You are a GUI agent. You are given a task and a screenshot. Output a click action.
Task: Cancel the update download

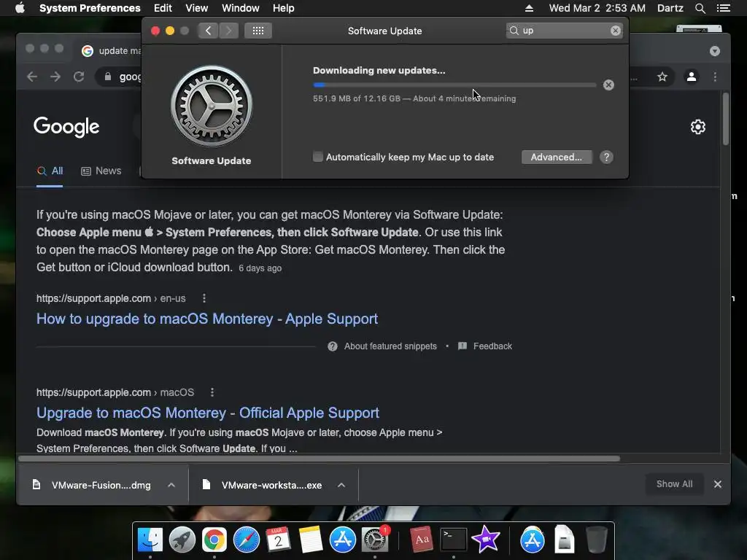(x=608, y=85)
